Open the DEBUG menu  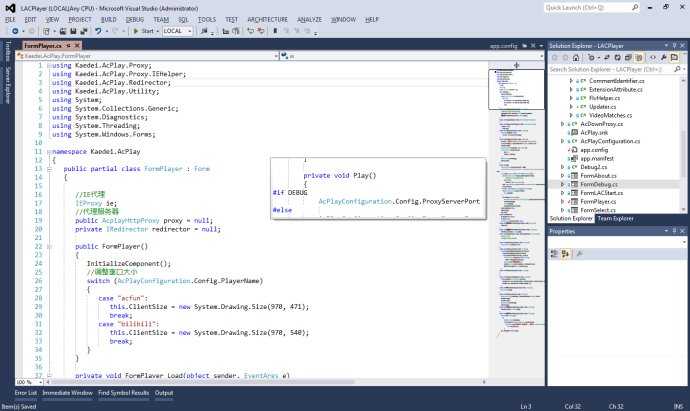pyautogui.click(x=135, y=19)
